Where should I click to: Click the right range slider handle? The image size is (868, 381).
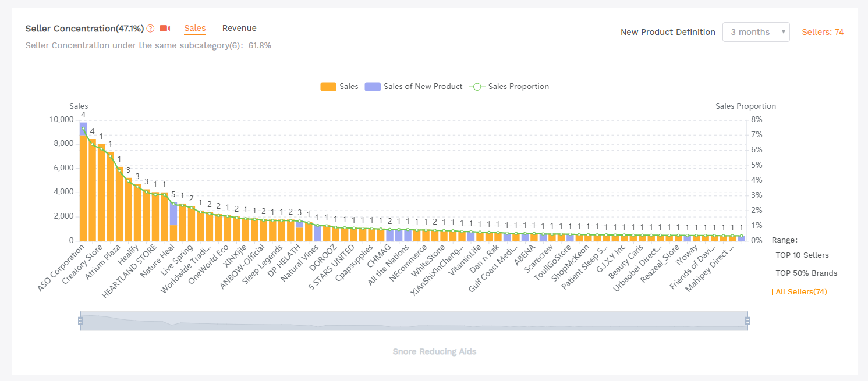pyautogui.click(x=747, y=321)
